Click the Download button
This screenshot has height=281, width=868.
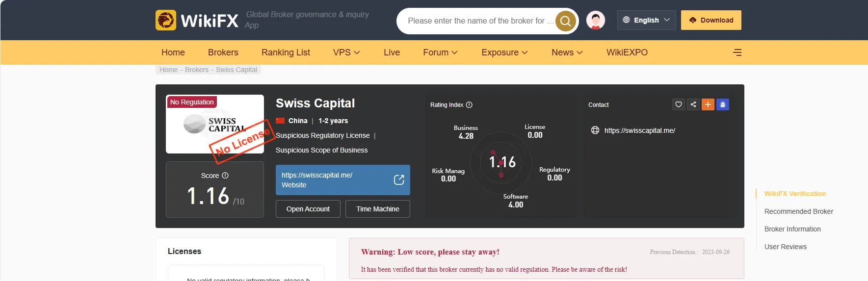coord(711,20)
